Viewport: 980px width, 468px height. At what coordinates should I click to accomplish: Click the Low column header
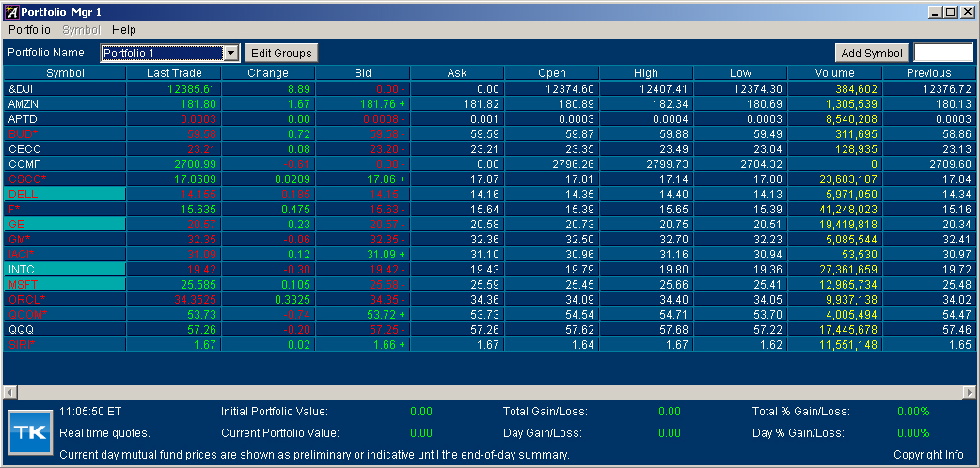[x=740, y=73]
